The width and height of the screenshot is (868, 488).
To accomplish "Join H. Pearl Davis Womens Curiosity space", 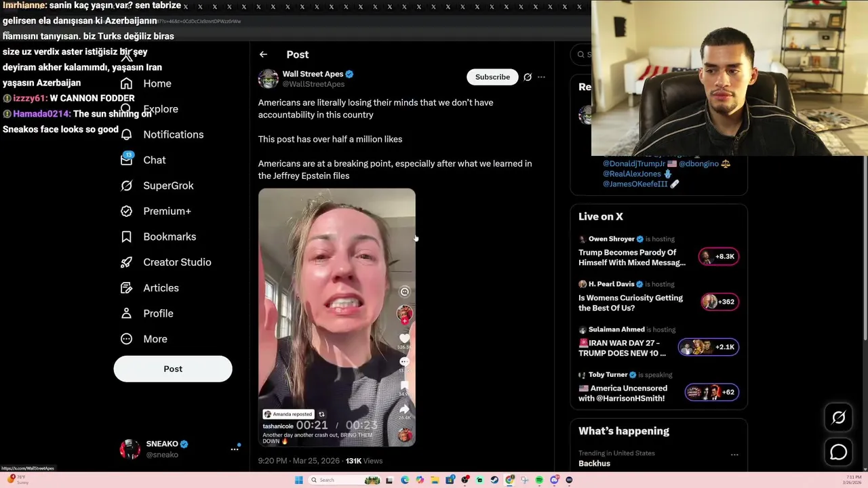I will [631, 303].
